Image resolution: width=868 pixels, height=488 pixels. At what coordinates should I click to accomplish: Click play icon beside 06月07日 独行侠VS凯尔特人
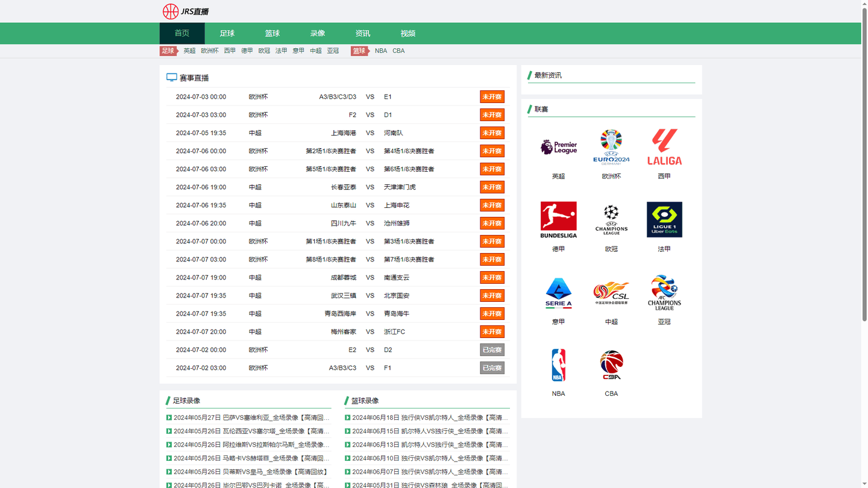[348, 472]
